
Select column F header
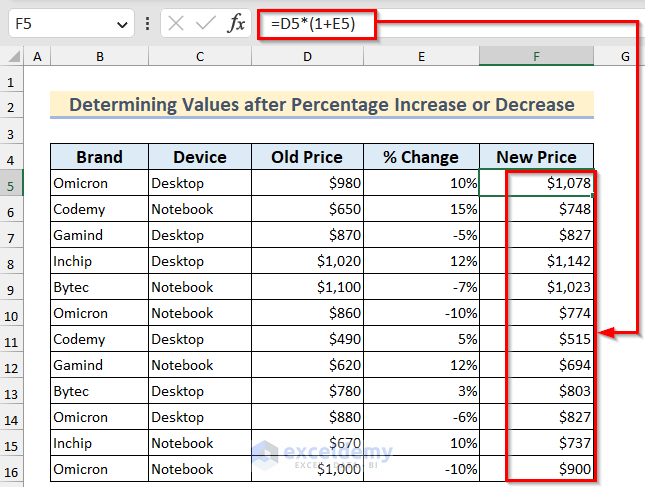(536, 56)
